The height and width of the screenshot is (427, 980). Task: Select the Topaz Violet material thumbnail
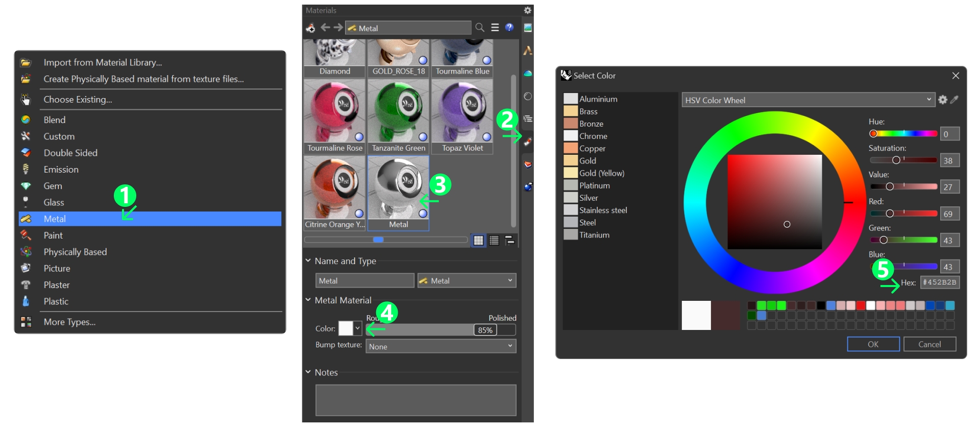[462, 116]
